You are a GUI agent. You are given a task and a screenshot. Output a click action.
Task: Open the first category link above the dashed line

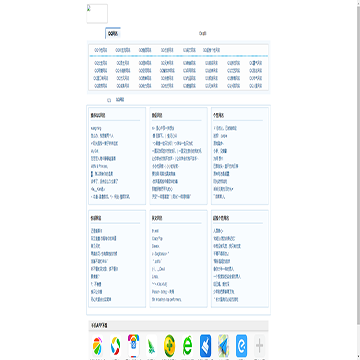coord(101,50)
